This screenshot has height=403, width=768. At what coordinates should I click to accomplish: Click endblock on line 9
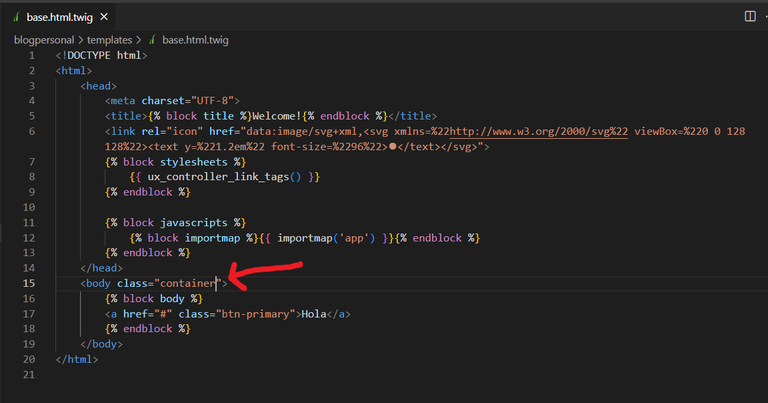[147, 192]
